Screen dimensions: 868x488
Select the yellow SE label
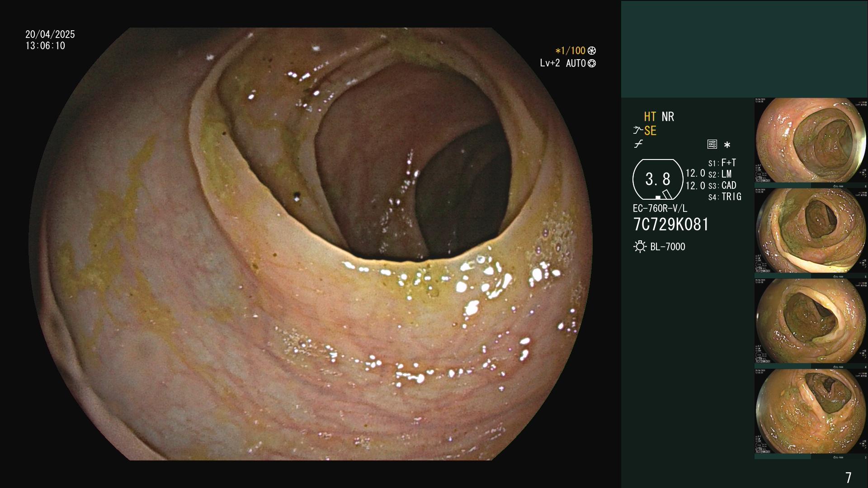(x=650, y=131)
